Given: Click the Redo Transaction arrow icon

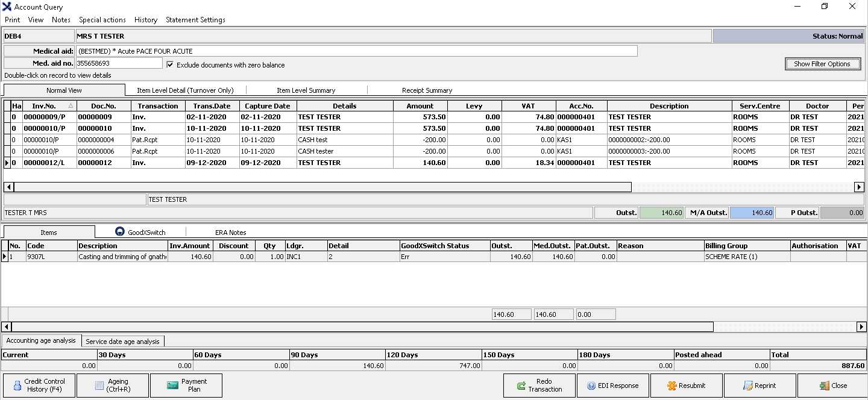Looking at the screenshot, I should pyautogui.click(x=521, y=386).
